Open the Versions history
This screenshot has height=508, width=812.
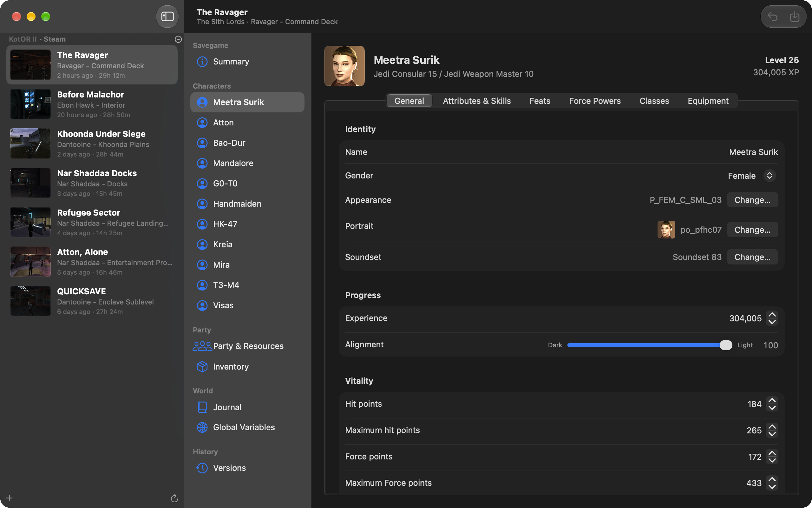click(247, 468)
